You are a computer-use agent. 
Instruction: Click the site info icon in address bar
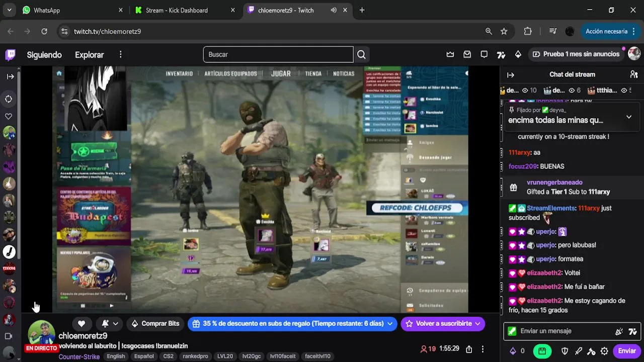pos(64,31)
